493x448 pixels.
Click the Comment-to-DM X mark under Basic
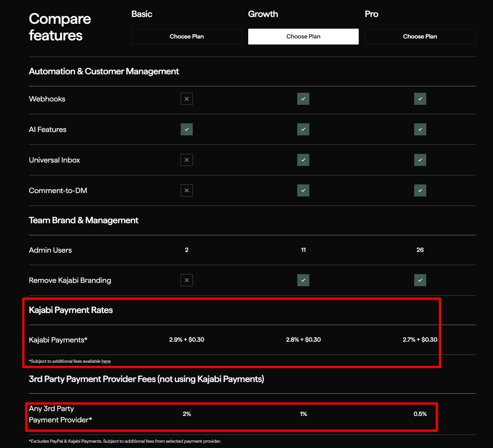pos(187,190)
